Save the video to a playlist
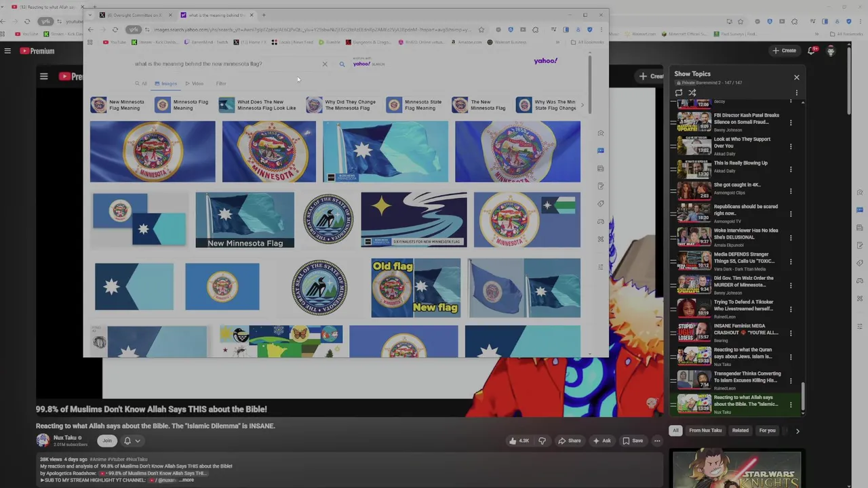This screenshot has height=488, width=868. [632, 441]
